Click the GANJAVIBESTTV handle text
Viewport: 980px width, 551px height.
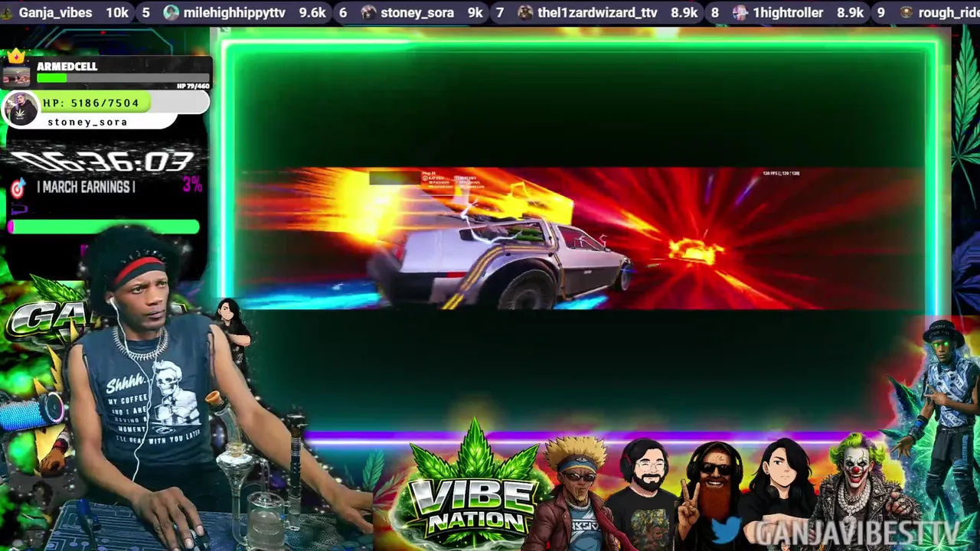[x=857, y=533]
